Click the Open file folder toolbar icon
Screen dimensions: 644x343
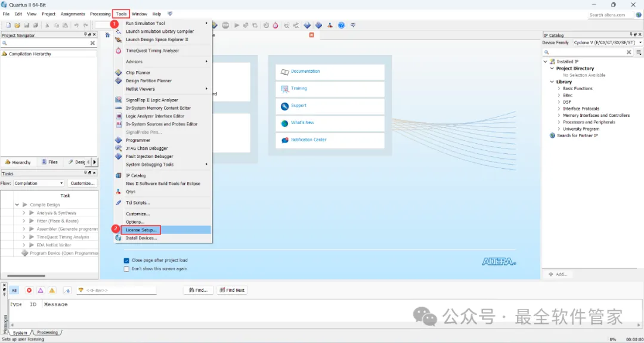[17, 25]
